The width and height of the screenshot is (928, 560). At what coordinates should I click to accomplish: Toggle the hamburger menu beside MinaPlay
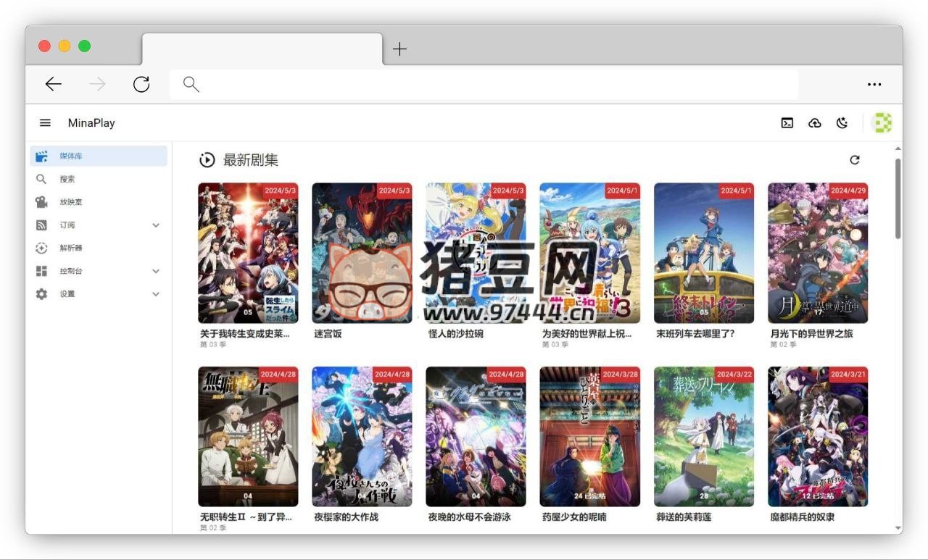(x=45, y=123)
